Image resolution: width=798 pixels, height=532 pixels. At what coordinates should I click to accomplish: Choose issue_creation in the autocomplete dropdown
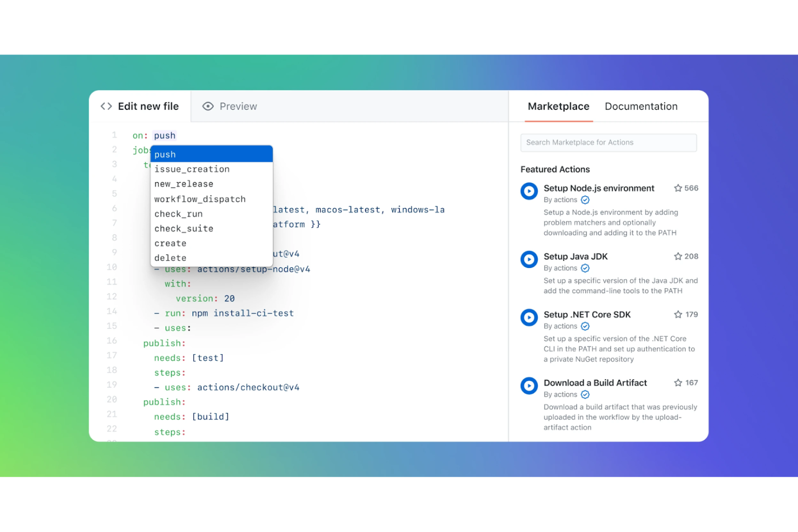[x=192, y=169]
